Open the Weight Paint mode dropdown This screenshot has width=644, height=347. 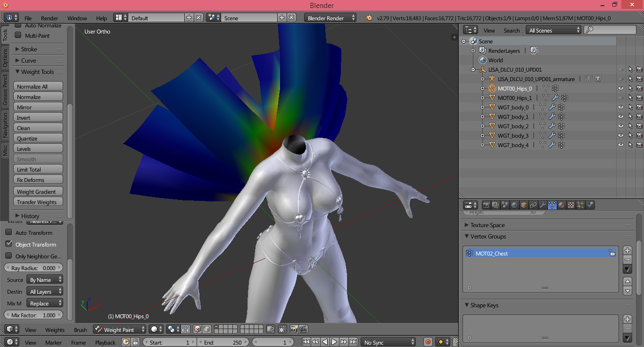pyautogui.click(x=120, y=330)
